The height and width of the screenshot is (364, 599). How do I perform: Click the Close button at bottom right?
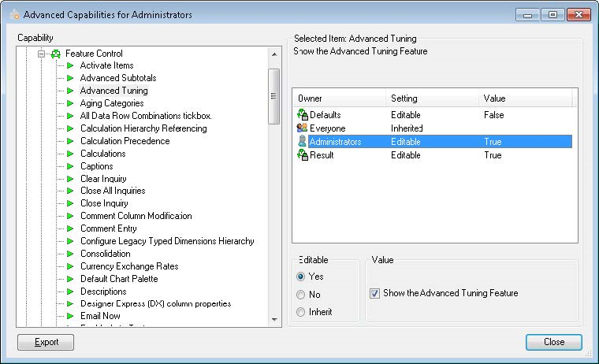pos(553,342)
